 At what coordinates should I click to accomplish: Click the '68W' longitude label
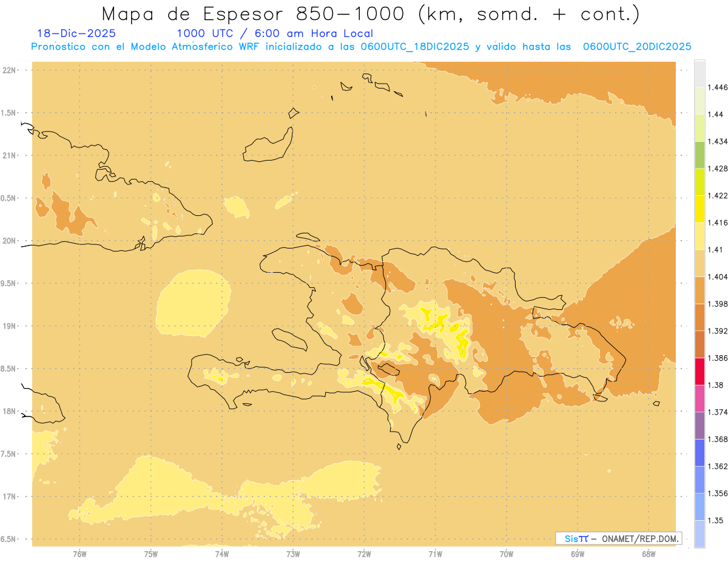(649, 554)
